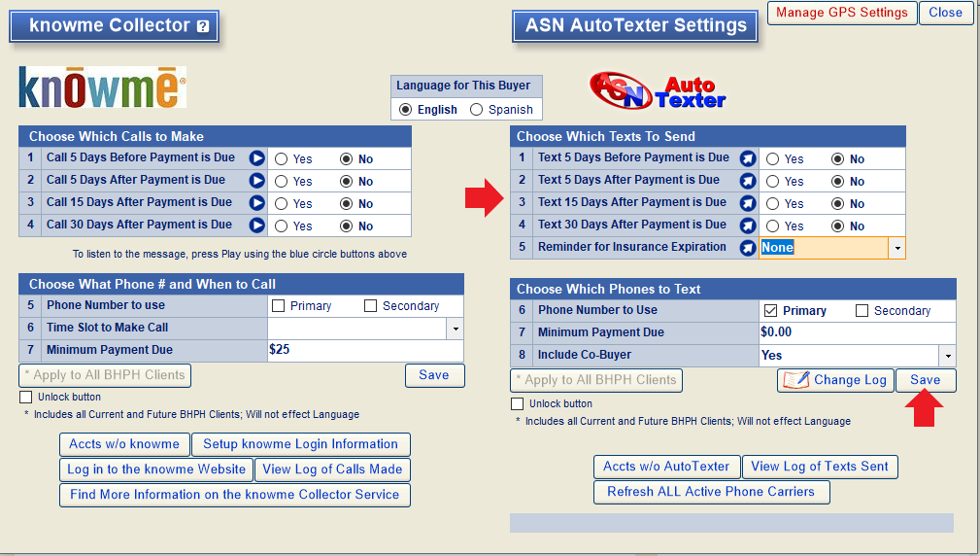Viewport: 980px width, 556px height.
Task: Click the ASN Auto Texter logo
Action: pyautogui.click(x=658, y=91)
